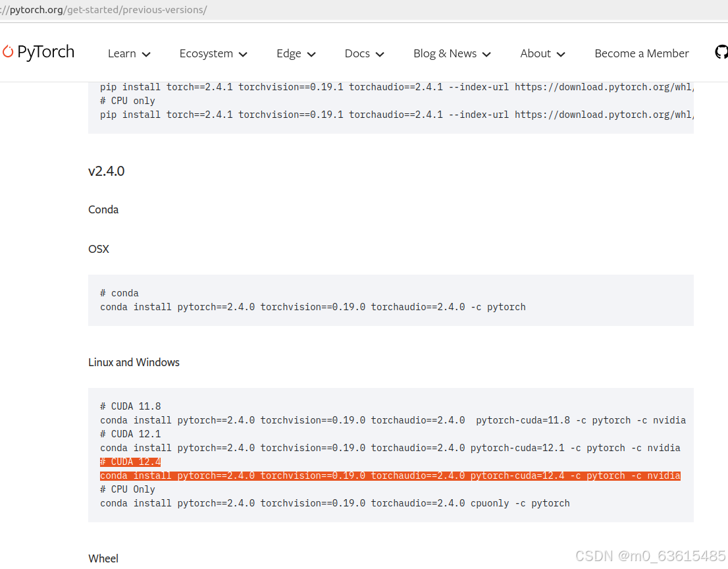Screen dimensions: 728x569
Task: Click the '# CPU only' pip comment
Action: (x=128, y=101)
